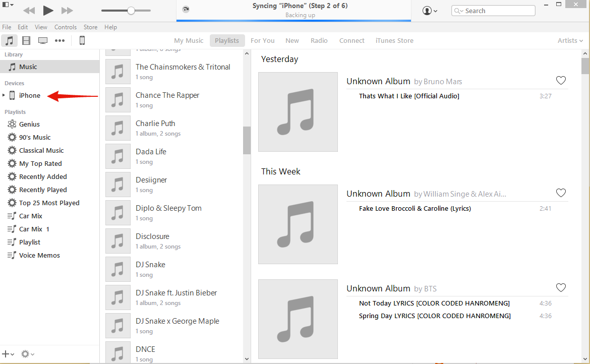
Task: Select artist DNCE
Action: (x=173, y=352)
